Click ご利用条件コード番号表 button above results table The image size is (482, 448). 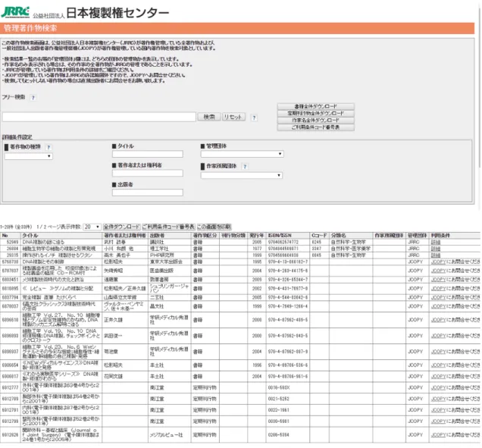168,227
